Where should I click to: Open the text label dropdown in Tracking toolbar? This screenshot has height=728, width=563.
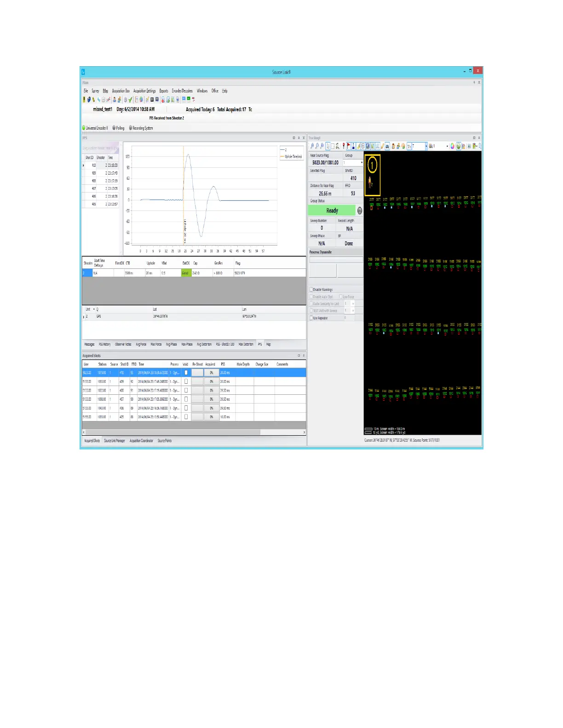click(x=426, y=146)
